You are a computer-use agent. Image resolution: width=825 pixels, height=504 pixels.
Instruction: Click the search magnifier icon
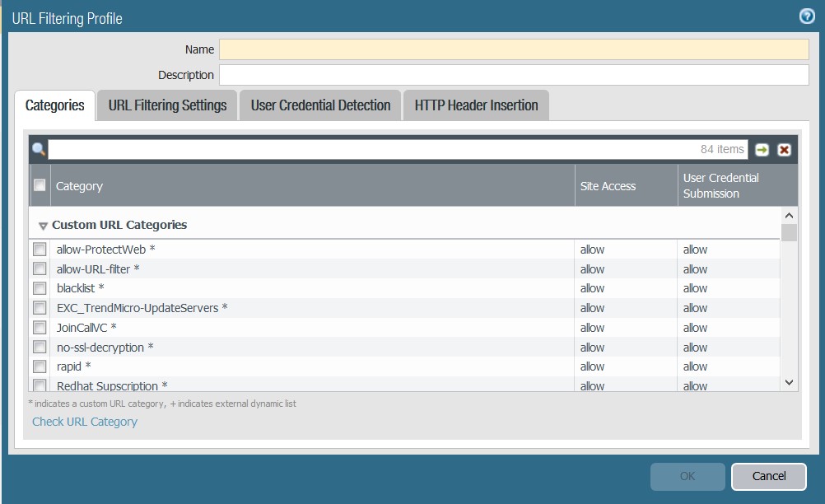[x=38, y=149]
